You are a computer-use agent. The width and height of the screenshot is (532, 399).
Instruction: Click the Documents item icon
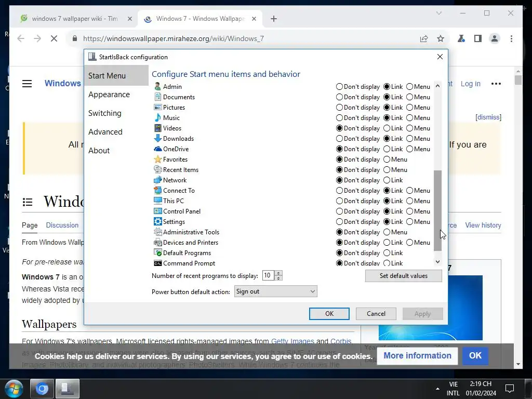157,97
